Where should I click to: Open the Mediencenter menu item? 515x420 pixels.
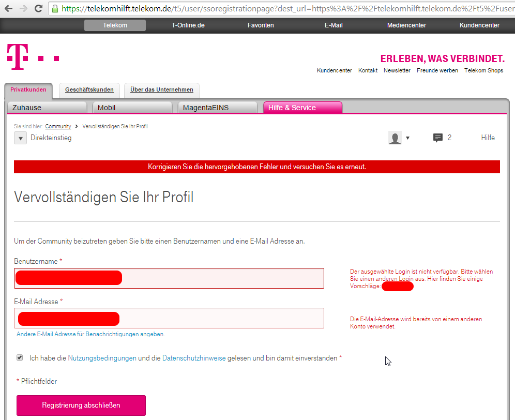point(406,24)
